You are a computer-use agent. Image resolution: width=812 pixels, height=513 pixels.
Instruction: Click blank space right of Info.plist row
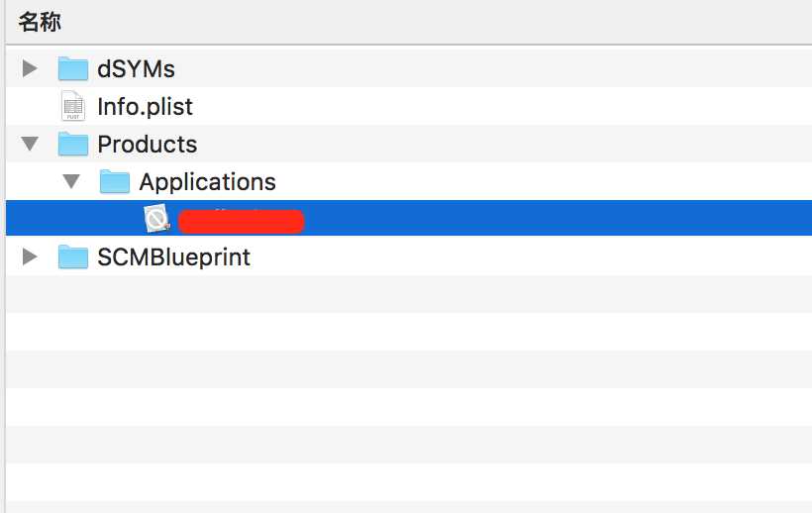(502, 106)
